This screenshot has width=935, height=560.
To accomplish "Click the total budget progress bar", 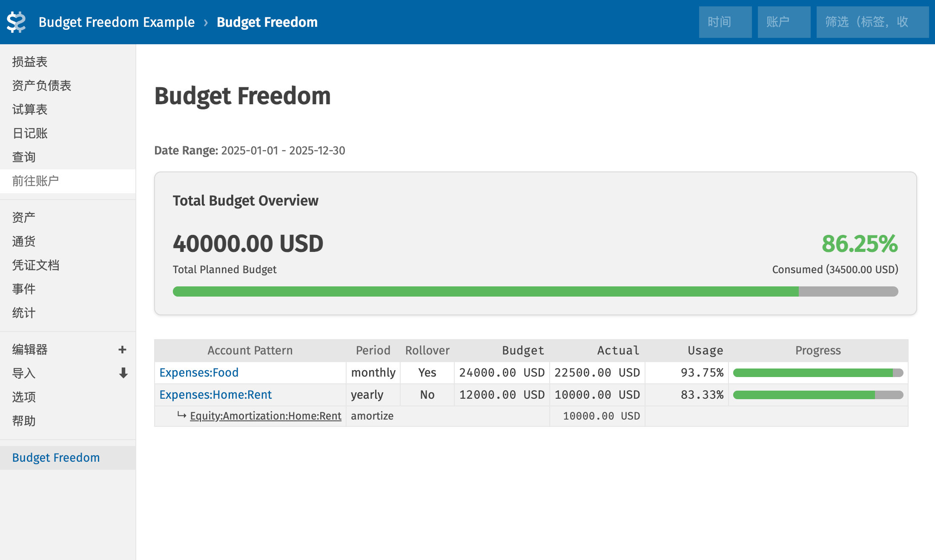I will (535, 291).
